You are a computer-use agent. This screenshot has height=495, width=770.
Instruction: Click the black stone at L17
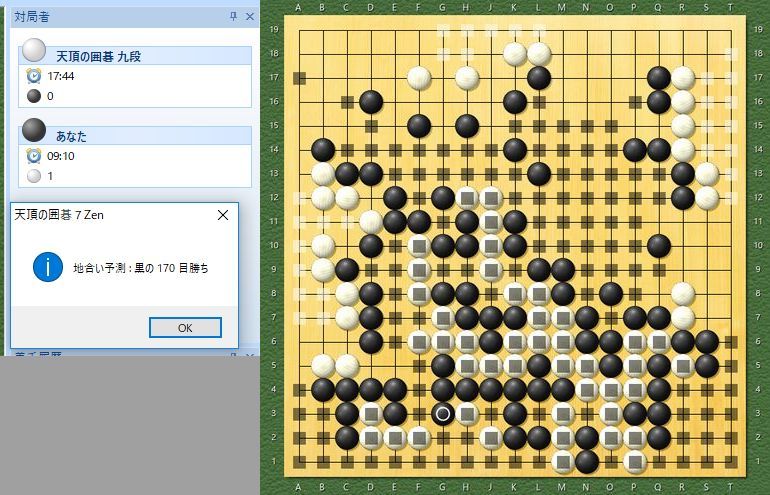539,78
